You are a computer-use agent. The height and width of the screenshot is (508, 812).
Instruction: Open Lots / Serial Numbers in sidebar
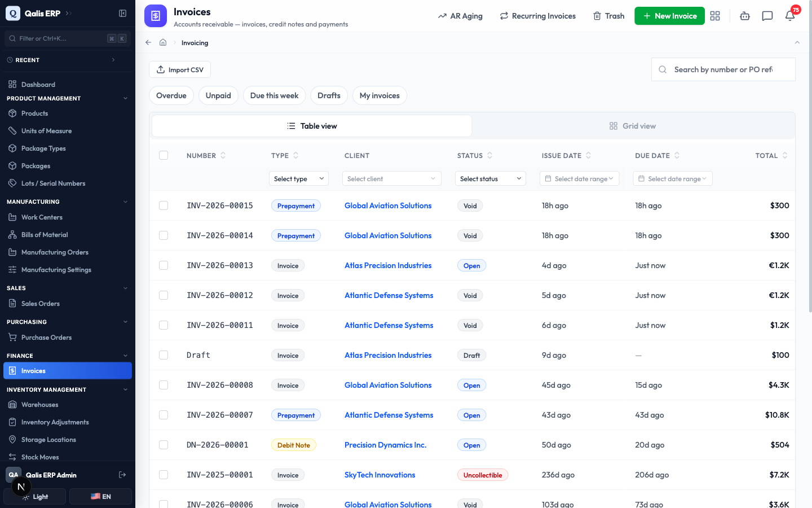point(68,183)
